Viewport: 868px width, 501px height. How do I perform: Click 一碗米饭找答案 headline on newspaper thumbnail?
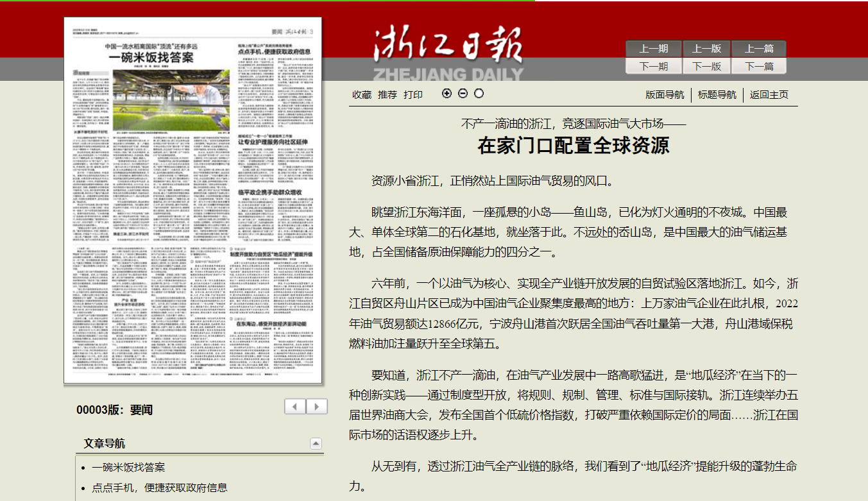tap(151, 57)
